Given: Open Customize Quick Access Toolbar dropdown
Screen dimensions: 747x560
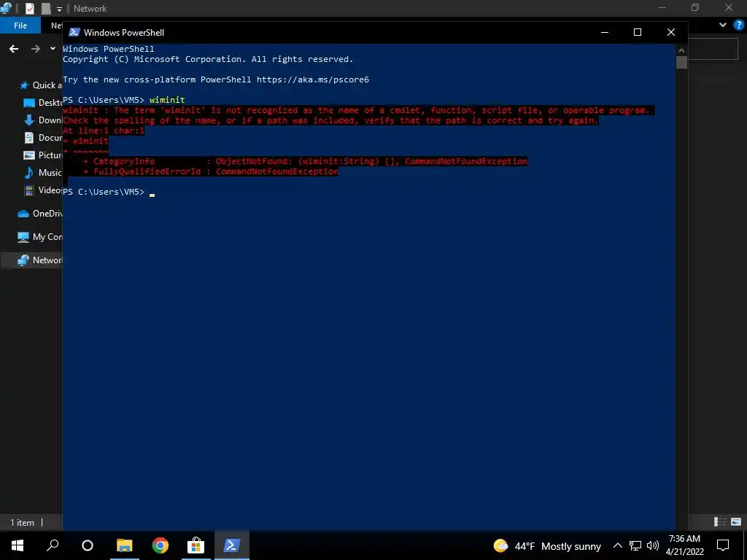Looking at the screenshot, I should point(59,9).
